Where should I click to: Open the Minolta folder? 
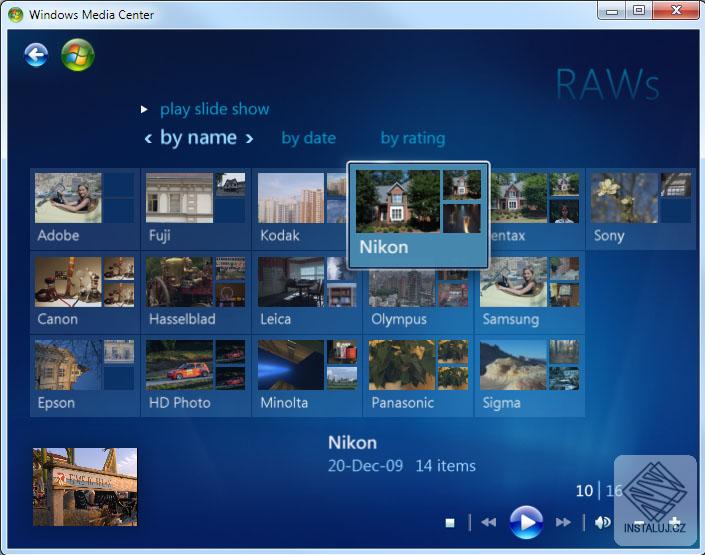[307, 376]
